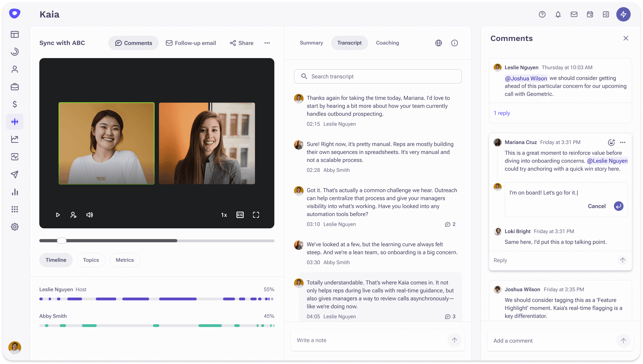The image size is (643, 364).
Task: Cancel the reply draft
Action: 596,206
